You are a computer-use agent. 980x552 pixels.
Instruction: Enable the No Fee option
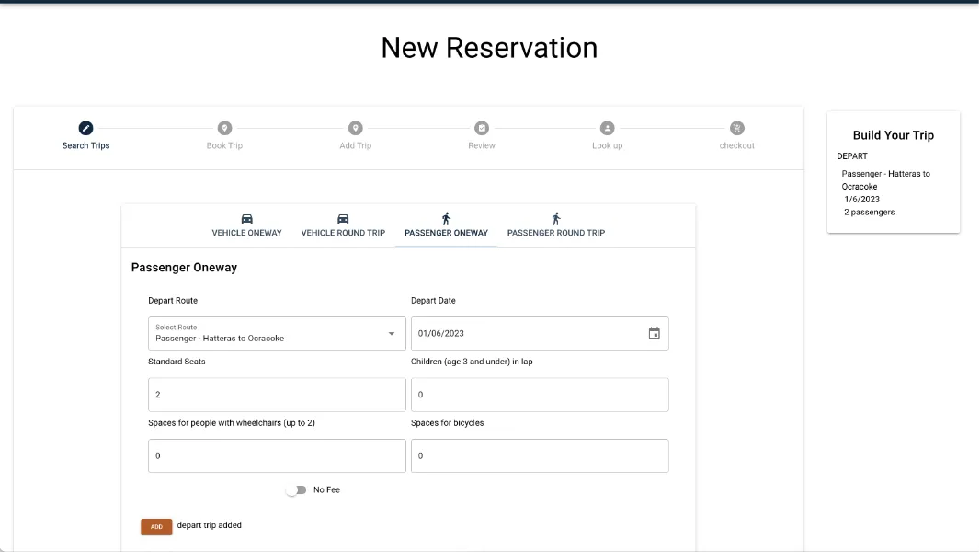[x=295, y=489]
